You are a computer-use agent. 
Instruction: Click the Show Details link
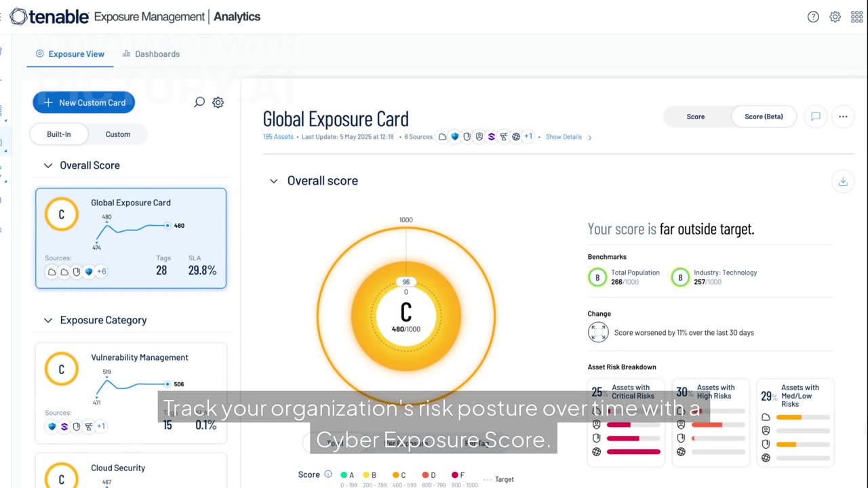tap(564, 137)
